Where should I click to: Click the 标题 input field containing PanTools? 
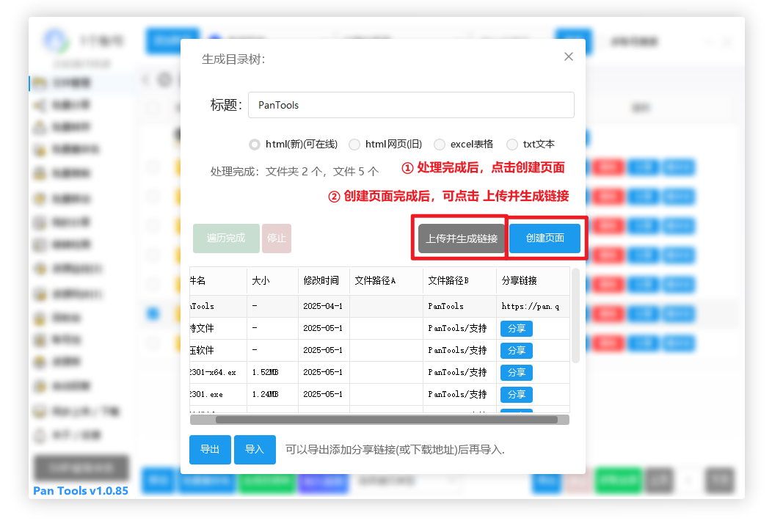click(411, 105)
